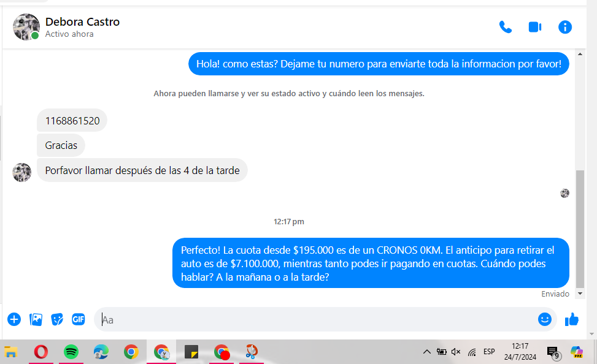This screenshot has height=364, width=597.
Task: Launch Spotify from the taskbar
Action: [x=71, y=352]
